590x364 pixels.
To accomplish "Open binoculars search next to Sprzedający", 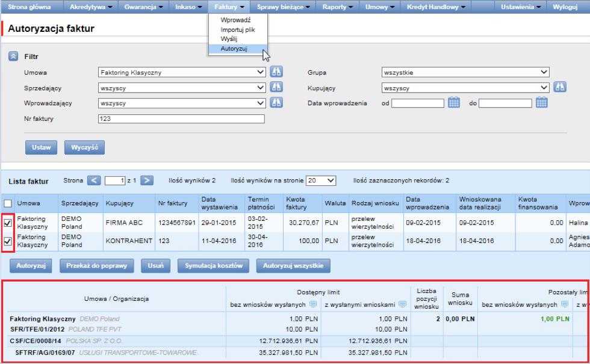I will click(276, 87).
